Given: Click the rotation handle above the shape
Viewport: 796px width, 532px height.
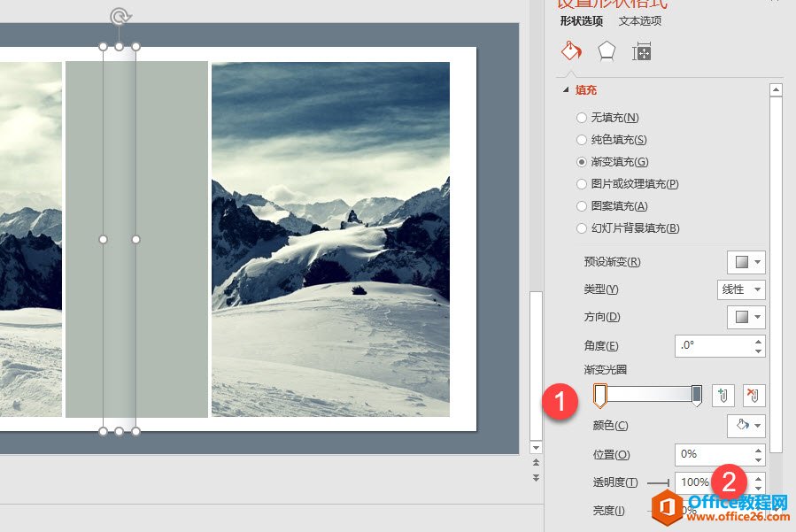Looking at the screenshot, I should 120,17.
